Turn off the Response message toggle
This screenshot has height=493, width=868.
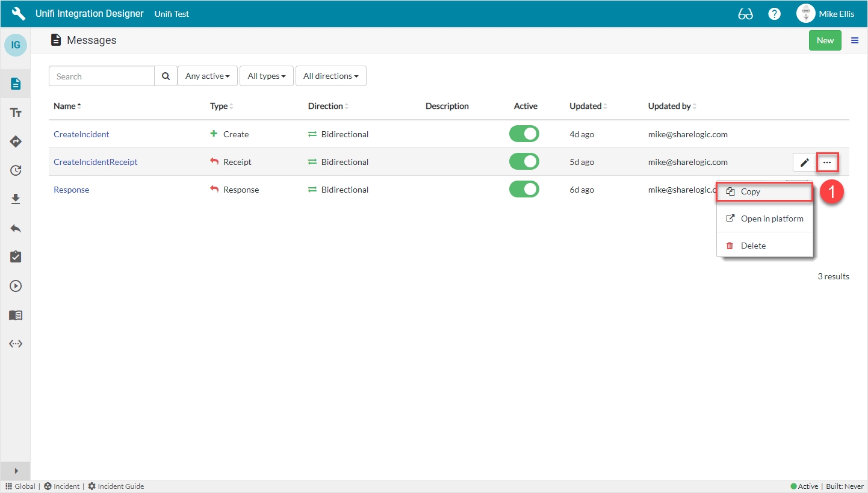coord(524,190)
